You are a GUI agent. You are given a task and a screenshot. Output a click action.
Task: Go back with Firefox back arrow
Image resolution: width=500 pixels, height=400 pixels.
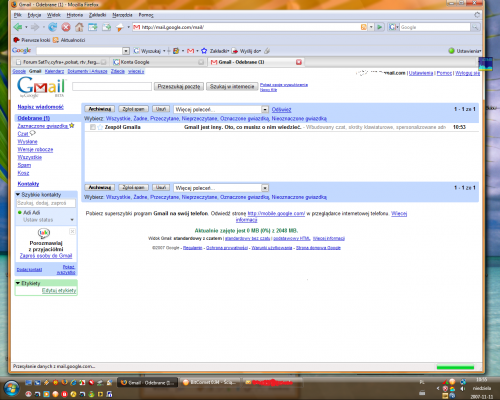[18, 27]
